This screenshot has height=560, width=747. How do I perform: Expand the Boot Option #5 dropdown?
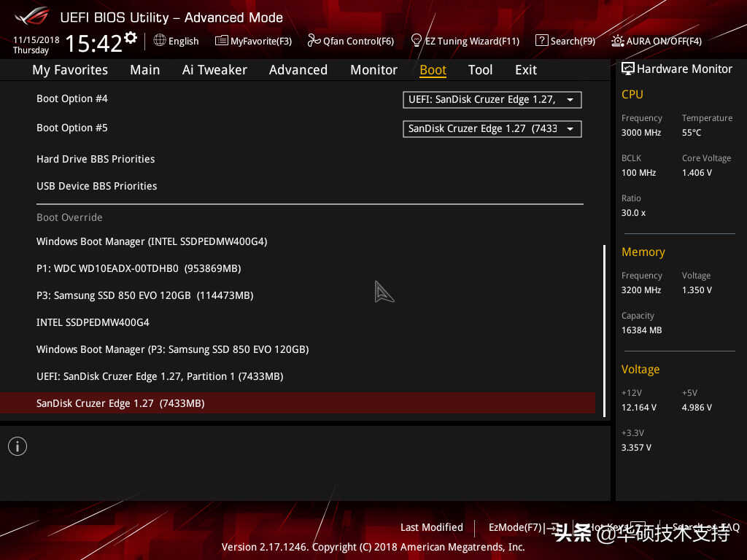[x=492, y=128]
